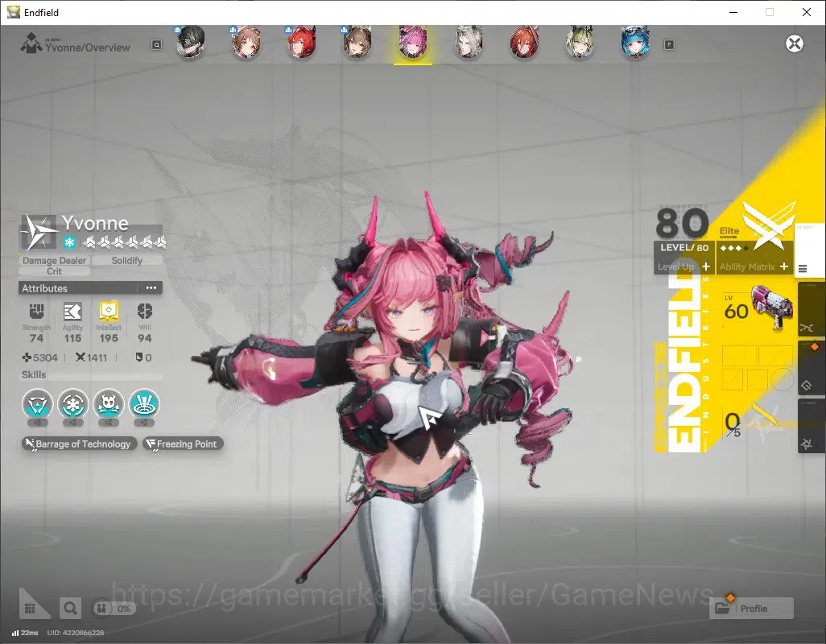Open the third skill with skull icon
This screenshot has width=826, height=644.
(x=109, y=404)
